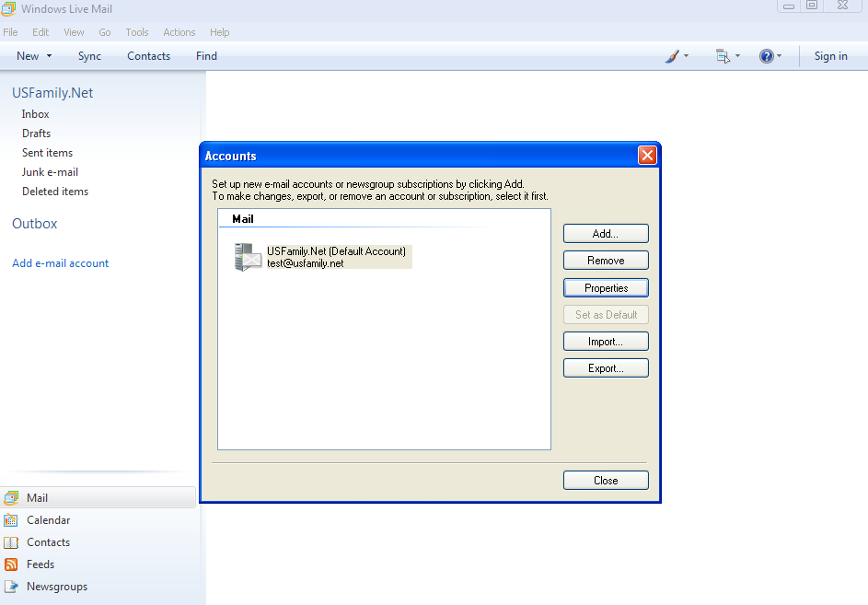Click the Mail heading in accounts list

[x=243, y=219]
